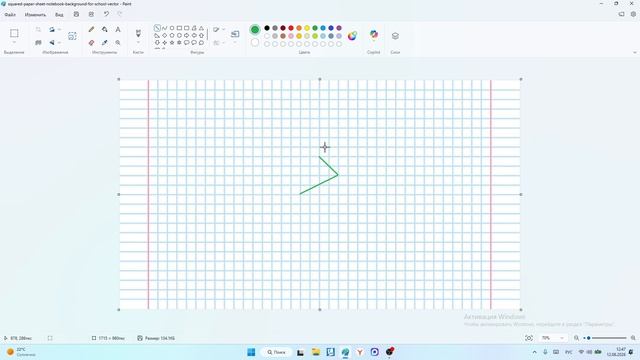Open the Brushes tool

[138, 33]
